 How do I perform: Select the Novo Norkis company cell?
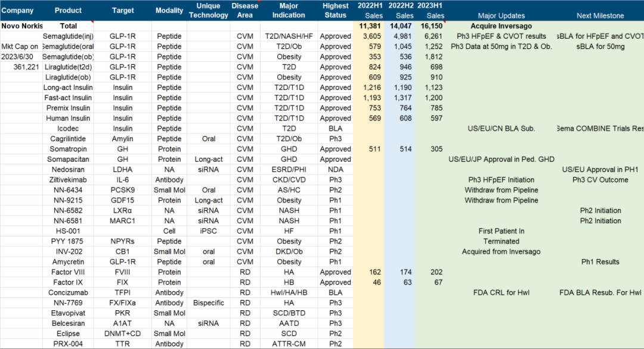[x=22, y=26]
